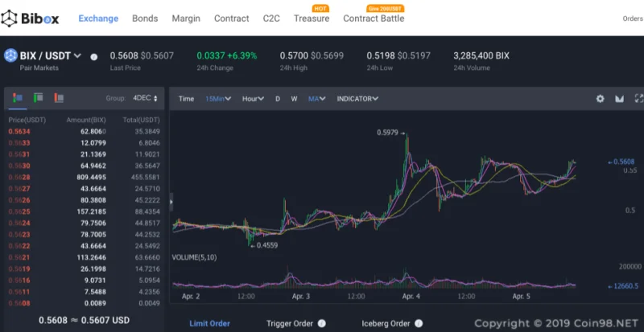Screen dimensions: 644x332
Task: Click sell price 0.5608 row
Action: [85, 303]
